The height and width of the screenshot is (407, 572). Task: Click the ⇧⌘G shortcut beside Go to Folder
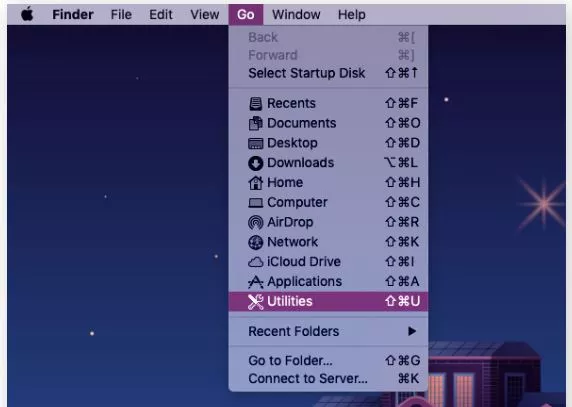click(x=402, y=361)
